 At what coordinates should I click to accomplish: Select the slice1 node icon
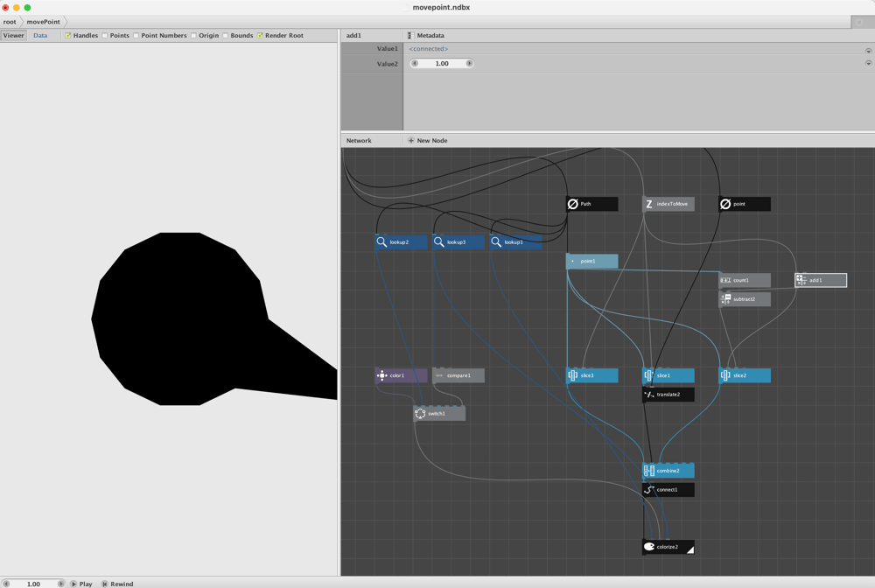pos(649,375)
